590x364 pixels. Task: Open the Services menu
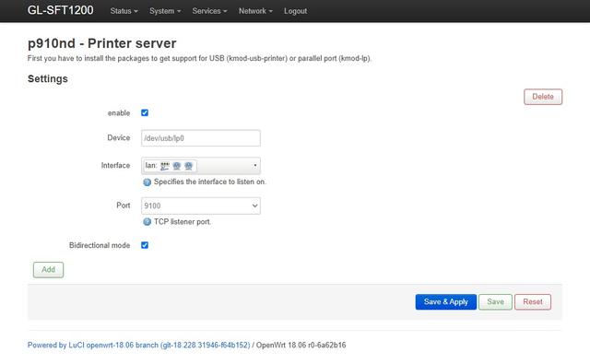[x=209, y=11]
